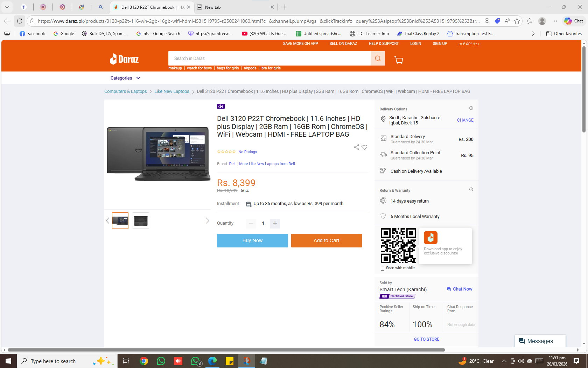The width and height of the screenshot is (588, 368).
Task: Open the tab list dropdown arrow
Action: [x=7, y=7]
